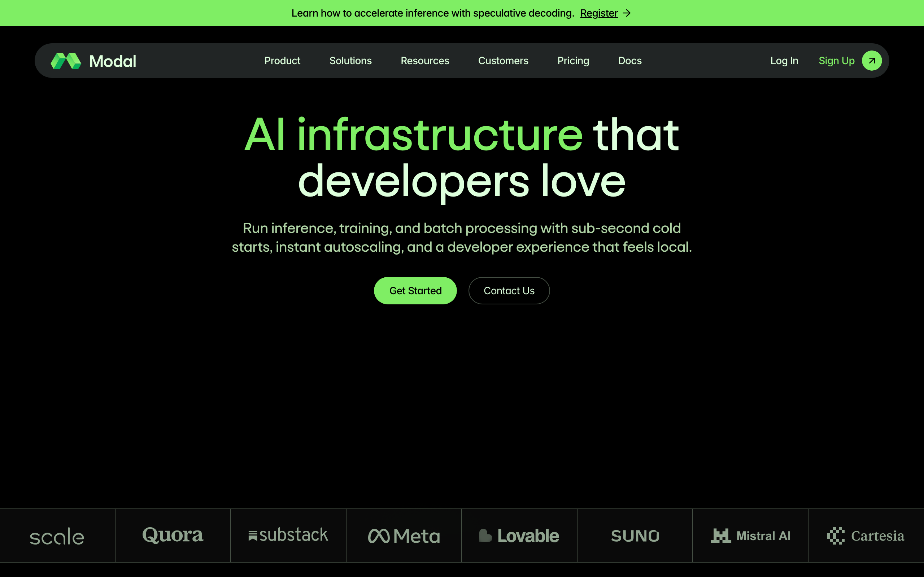Click the Log In link
This screenshot has width=924, height=577.
(784, 61)
